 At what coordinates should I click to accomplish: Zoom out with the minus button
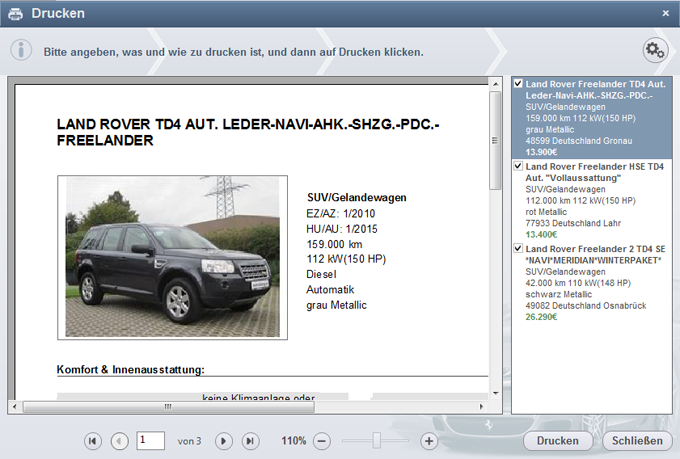(x=322, y=441)
